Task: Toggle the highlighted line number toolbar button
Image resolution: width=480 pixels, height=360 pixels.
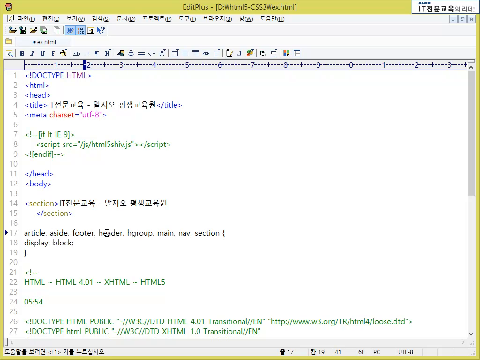Action: pyautogui.click(x=81, y=31)
